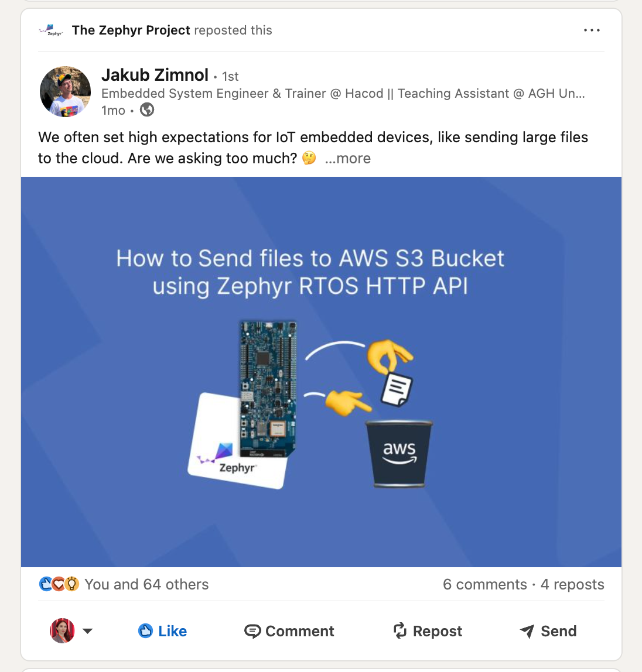Open the react-as profile dropdown arrow
The width and height of the screenshot is (642, 672).
pyautogui.click(x=87, y=631)
